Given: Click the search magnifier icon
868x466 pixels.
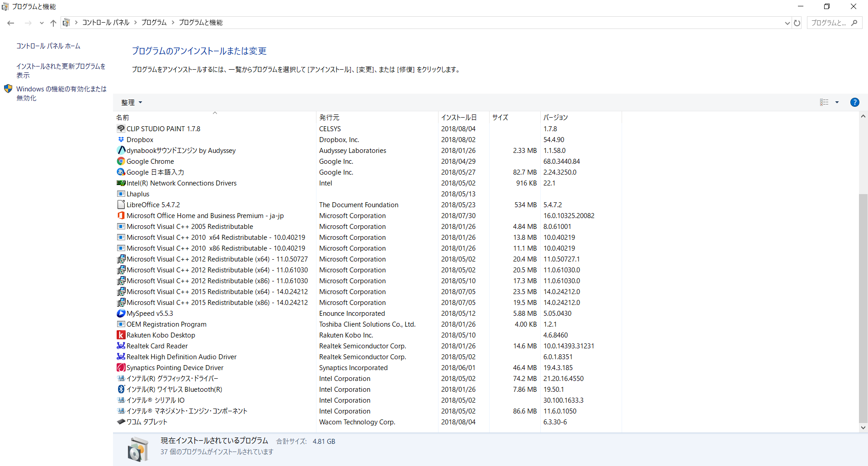Looking at the screenshot, I should tap(854, 23).
